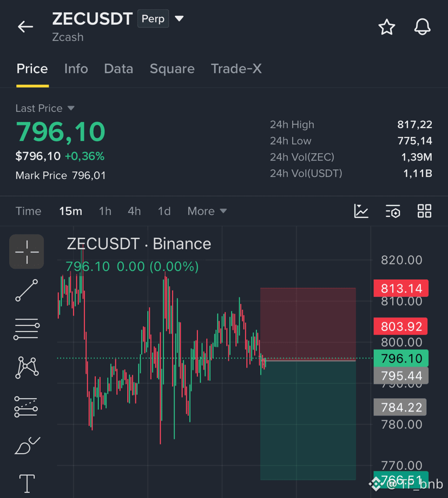Click the 24h High value 817,22
Viewport: 448px width, 498px height.
[414, 124]
